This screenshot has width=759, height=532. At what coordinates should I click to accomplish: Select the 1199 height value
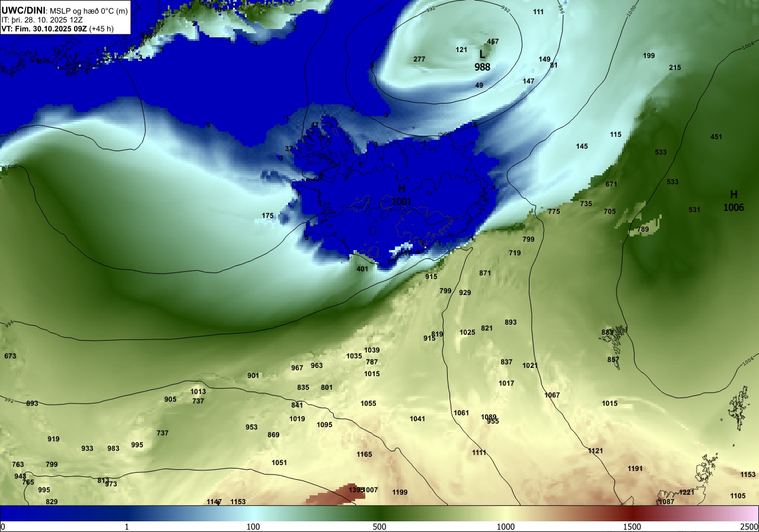tap(400, 492)
